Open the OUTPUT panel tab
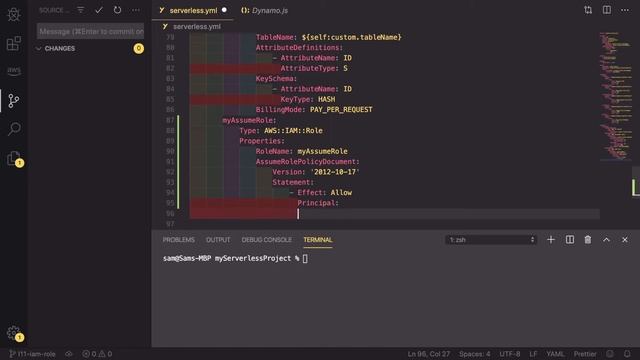The height and width of the screenshot is (360, 640). click(x=218, y=240)
